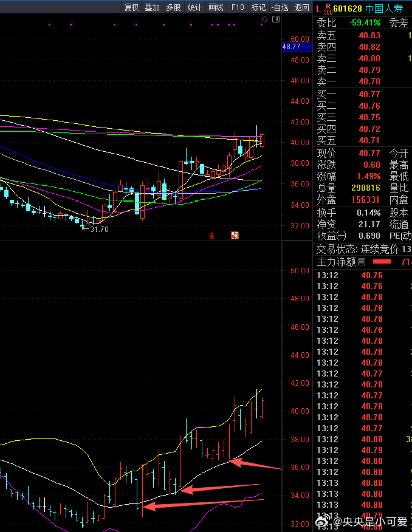Click the L flag before the stock code

(318, 9)
